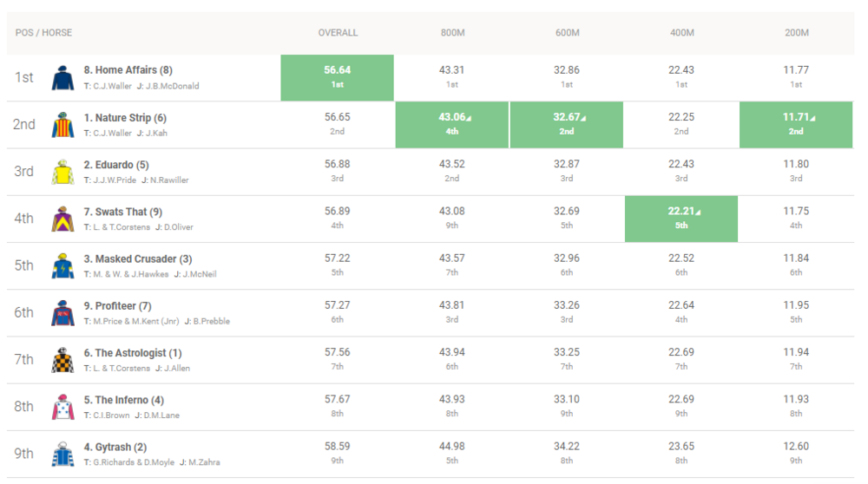Select Masked Crusader's blue silk icon
868x484 pixels.
click(x=62, y=265)
